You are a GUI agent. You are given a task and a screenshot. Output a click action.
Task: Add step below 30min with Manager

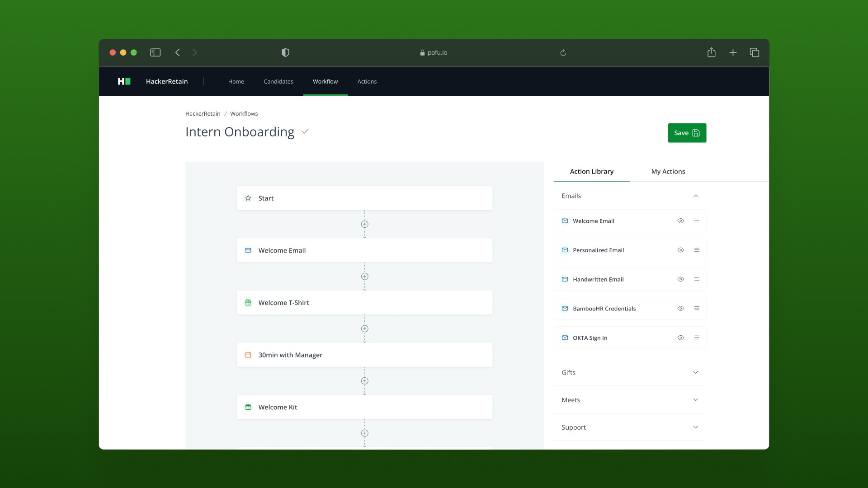(x=365, y=381)
